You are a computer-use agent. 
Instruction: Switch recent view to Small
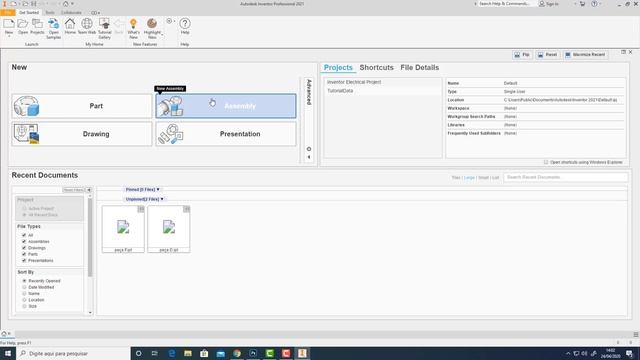point(483,178)
